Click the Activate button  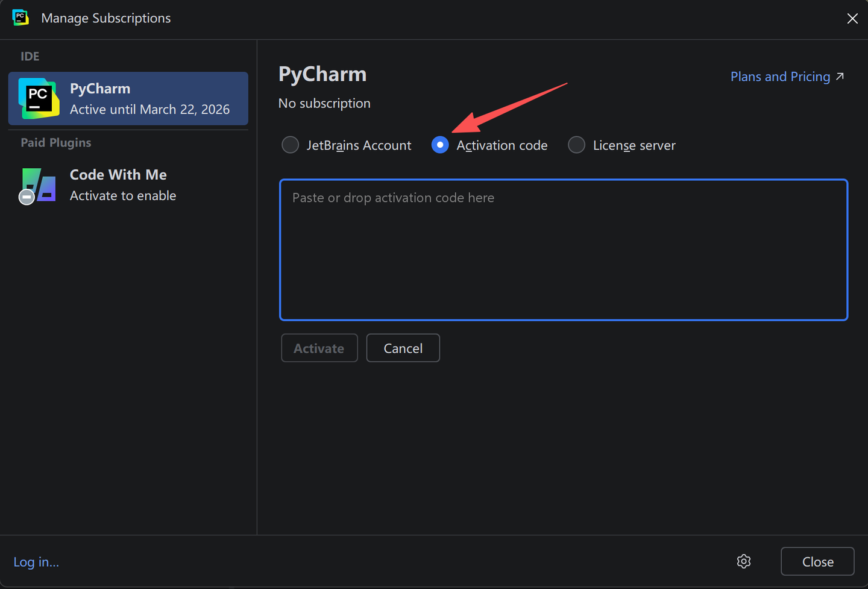click(319, 348)
